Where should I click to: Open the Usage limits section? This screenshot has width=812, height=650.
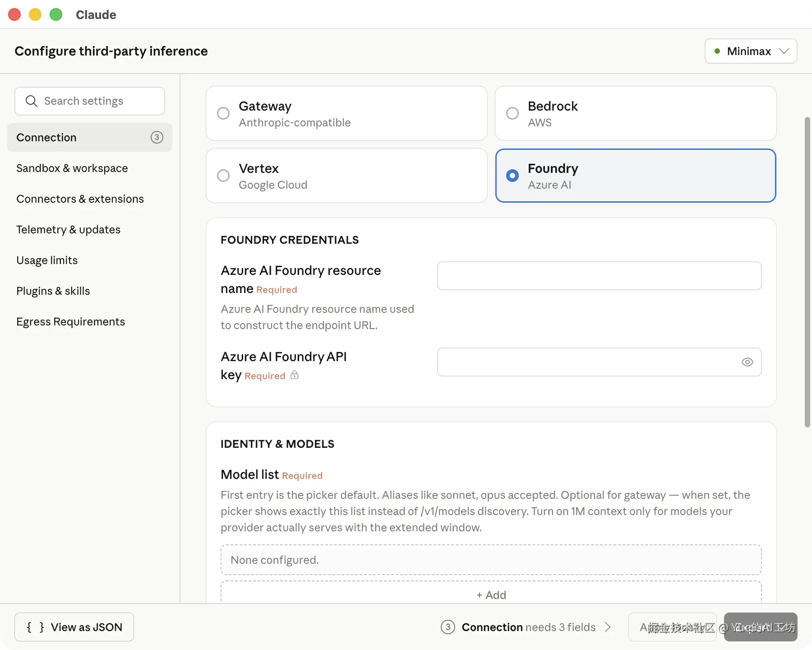(47, 260)
